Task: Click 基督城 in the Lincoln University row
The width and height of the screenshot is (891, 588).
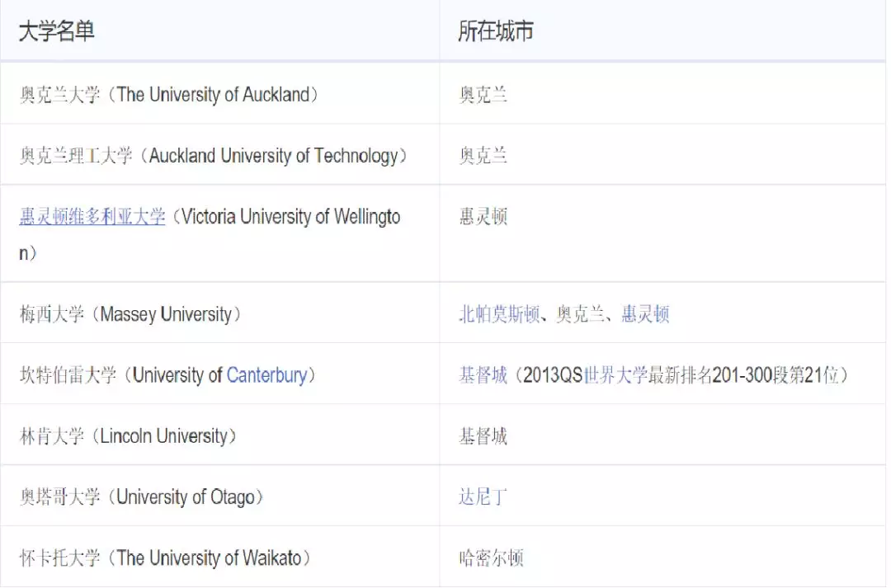Action: pos(483,436)
